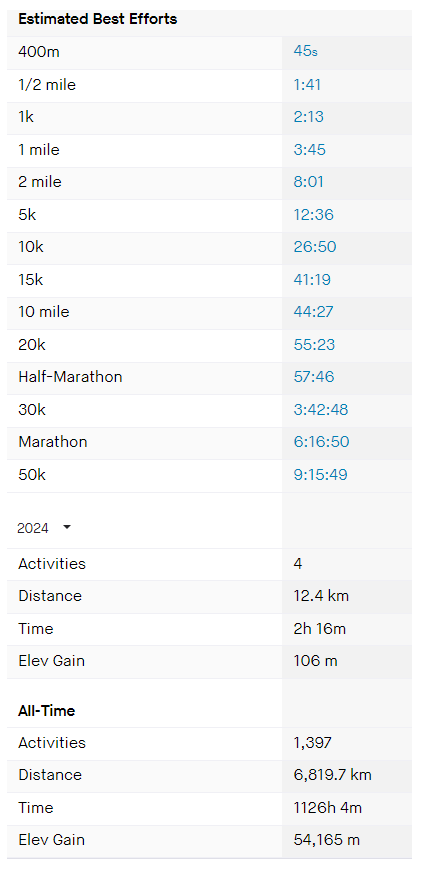This screenshot has height=870, width=434.
Task: Open the 1/2 mile time 1:41
Action: [x=307, y=85]
